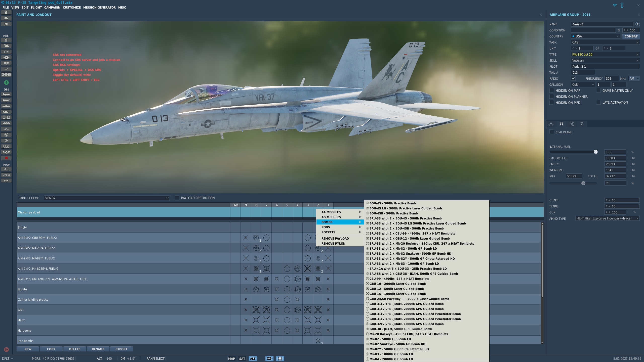Toggle the Payload Restriction checkbox
The image size is (644, 362).
pos(177,198)
